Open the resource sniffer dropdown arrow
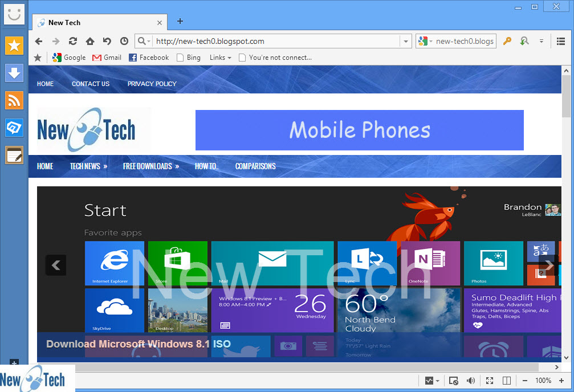 (437, 381)
